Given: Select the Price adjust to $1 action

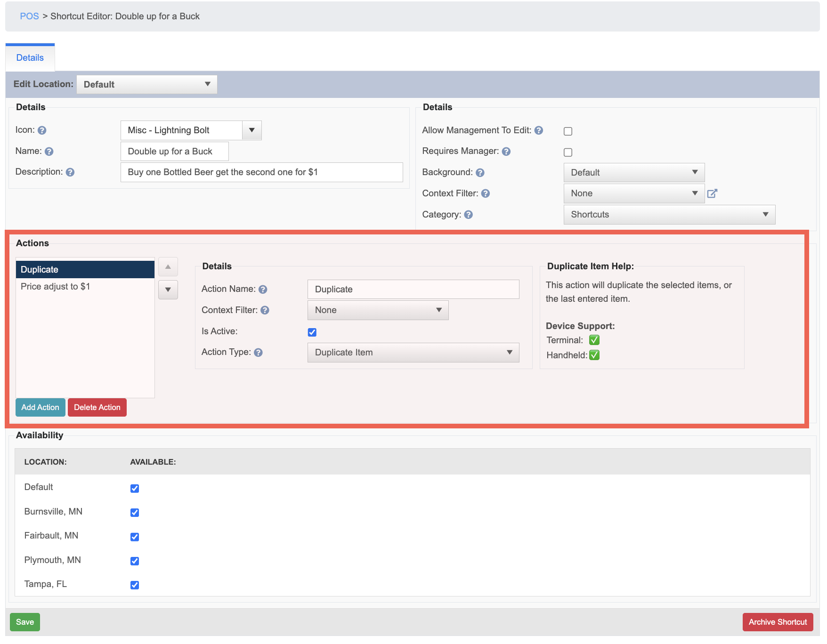Looking at the screenshot, I should tap(85, 287).
